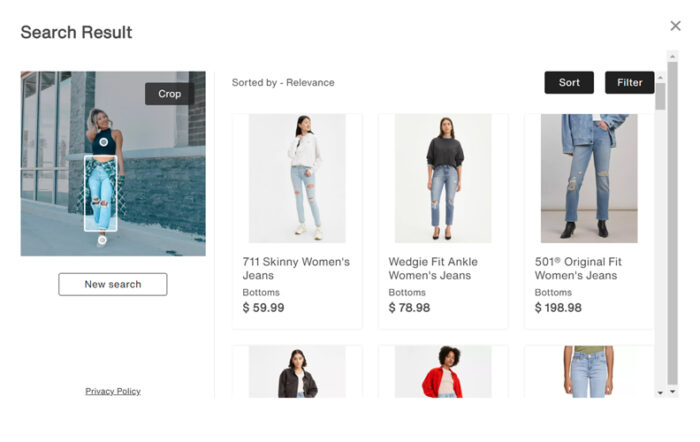Click the Crop button on uploaded photo
Screen dimensions: 700x442
170,94
